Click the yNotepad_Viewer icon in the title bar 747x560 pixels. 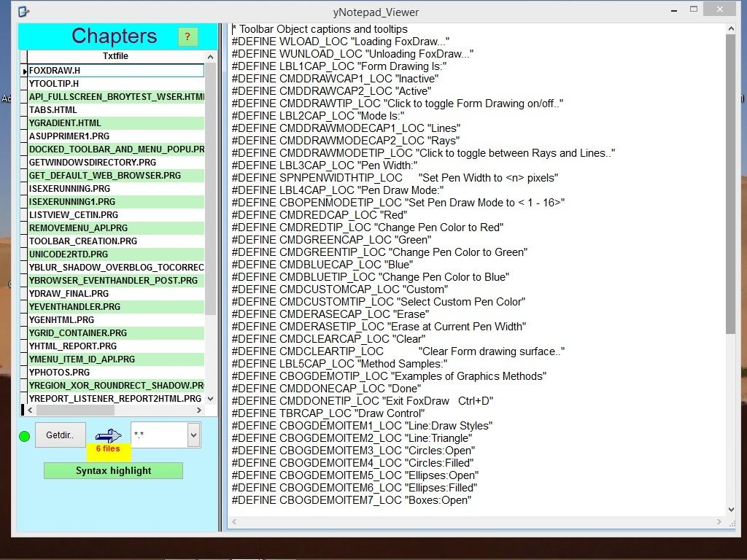point(23,12)
